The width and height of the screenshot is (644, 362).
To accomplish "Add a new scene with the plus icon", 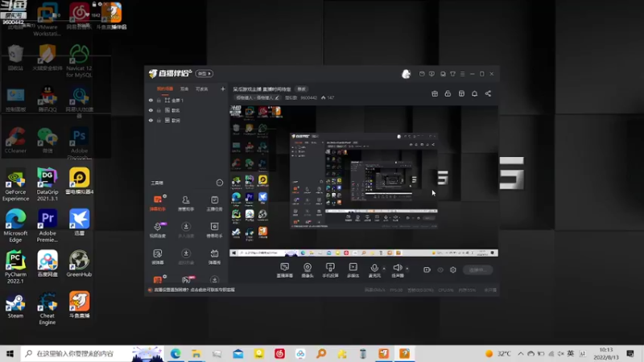I will 223,88.
